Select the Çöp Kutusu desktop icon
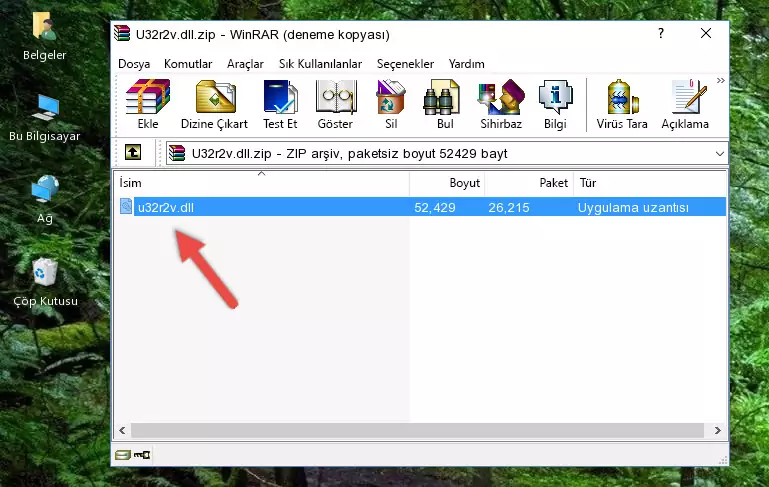Screen dimensions: 769x487 [x=45, y=283]
